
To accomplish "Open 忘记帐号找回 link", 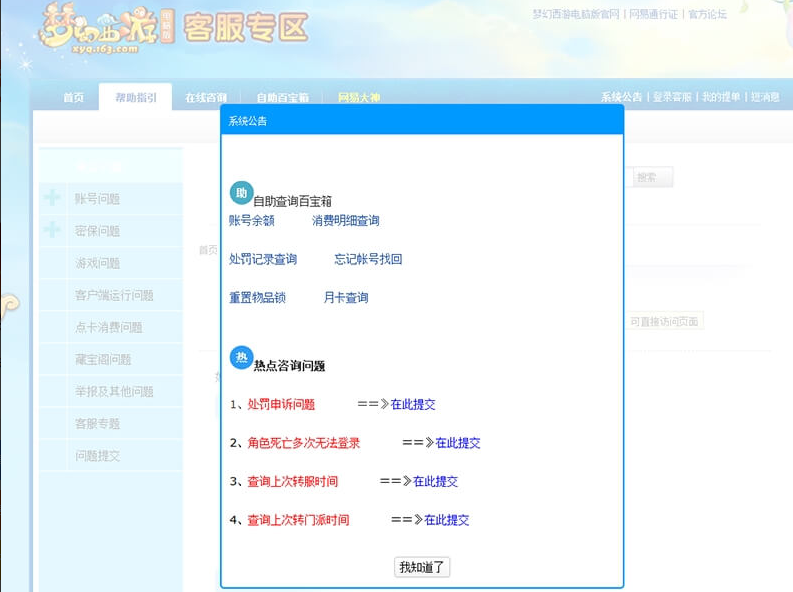I will tap(368, 259).
